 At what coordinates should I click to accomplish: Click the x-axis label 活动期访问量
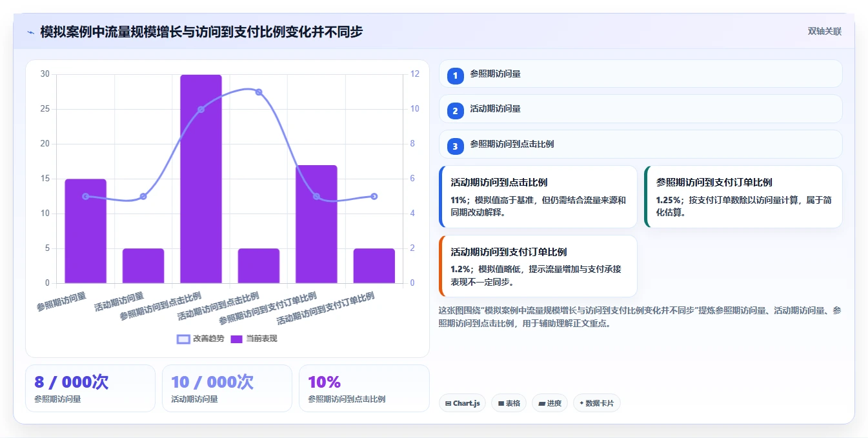[x=119, y=301]
